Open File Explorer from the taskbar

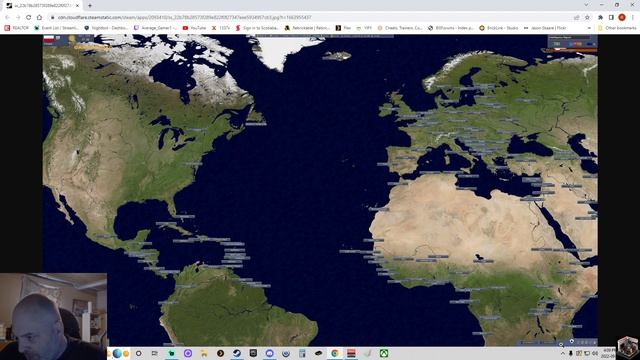tap(204, 353)
